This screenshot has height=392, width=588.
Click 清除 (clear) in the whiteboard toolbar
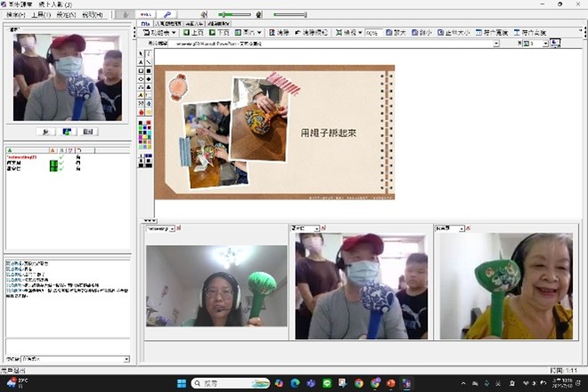280,33
